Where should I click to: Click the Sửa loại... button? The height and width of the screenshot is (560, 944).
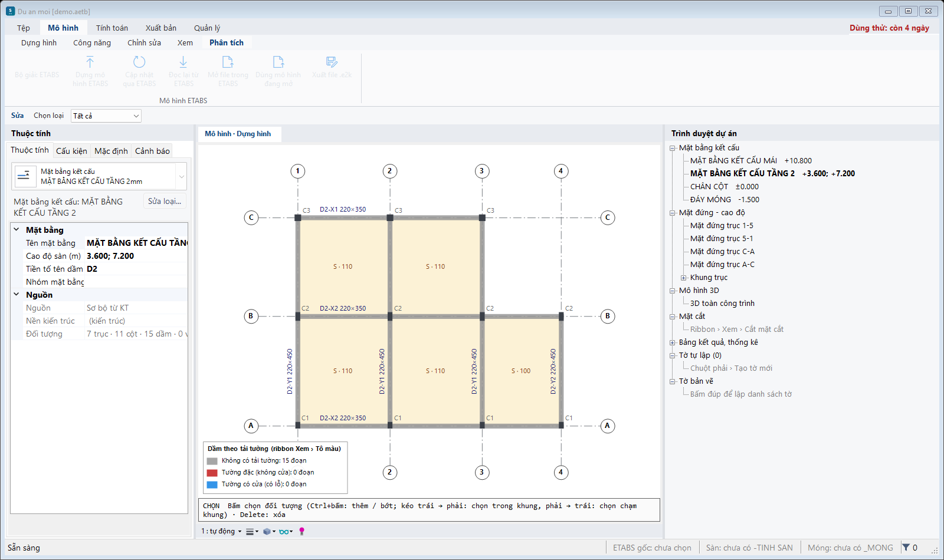(165, 201)
